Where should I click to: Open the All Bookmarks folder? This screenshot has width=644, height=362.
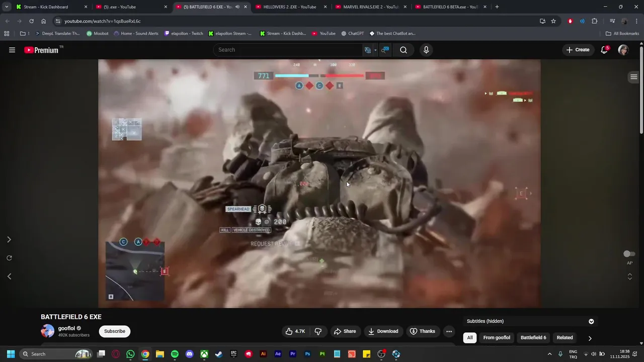tap(622, 34)
